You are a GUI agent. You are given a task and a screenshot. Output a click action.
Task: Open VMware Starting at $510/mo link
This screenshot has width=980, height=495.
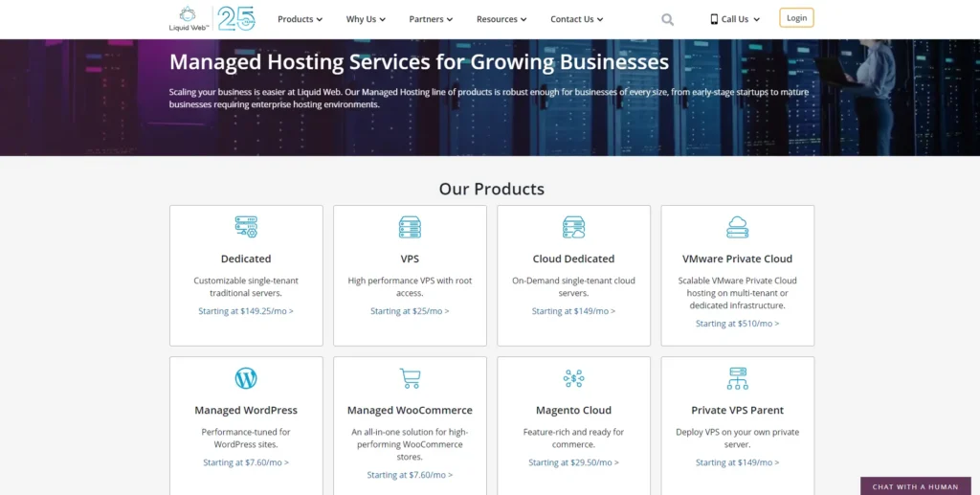click(x=738, y=324)
